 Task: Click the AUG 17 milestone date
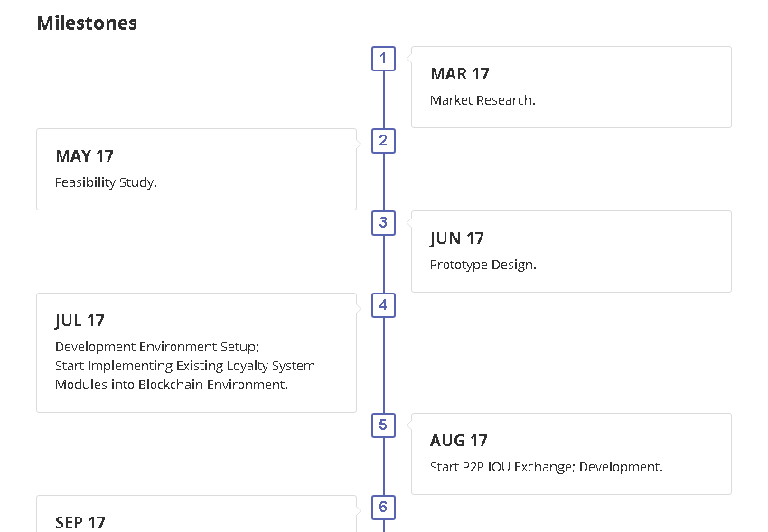pyautogui.click(x=459, y=441)
